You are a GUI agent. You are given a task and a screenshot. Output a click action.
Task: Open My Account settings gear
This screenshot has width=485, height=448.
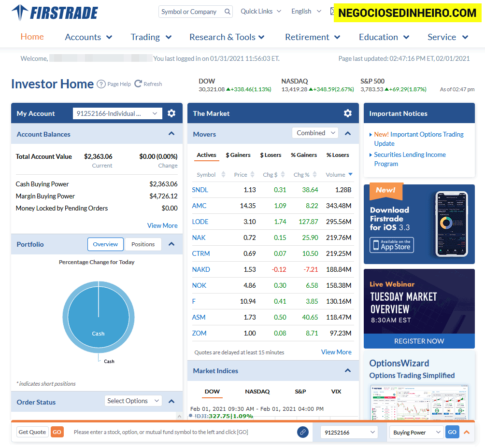point(171,113)
